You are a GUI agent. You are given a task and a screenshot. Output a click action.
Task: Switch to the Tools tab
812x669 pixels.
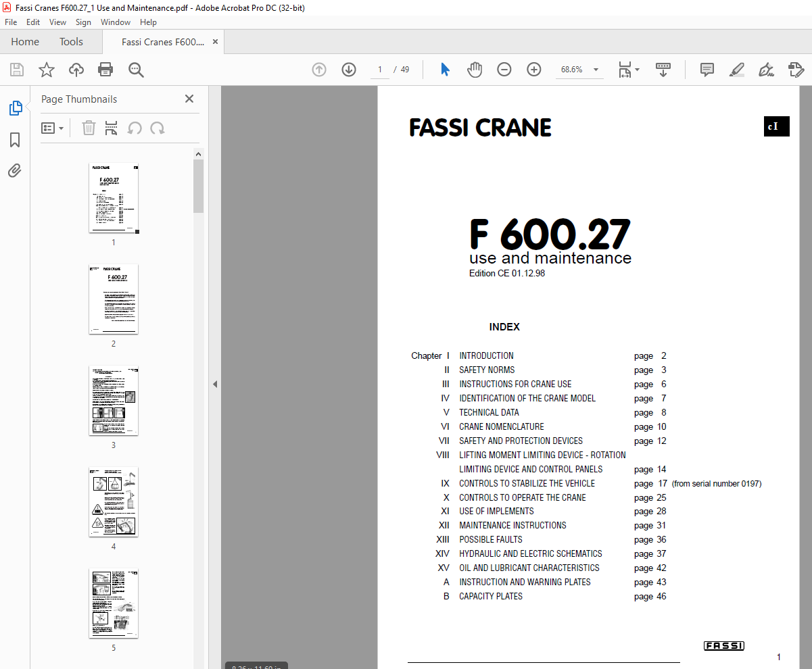(x=71, y=42)
